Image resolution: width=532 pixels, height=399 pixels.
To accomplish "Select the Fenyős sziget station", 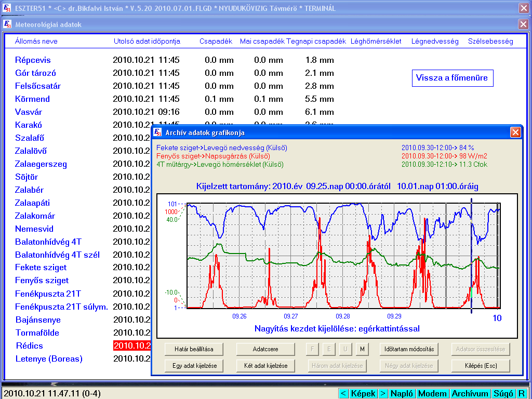I will [x=42, y=281].
